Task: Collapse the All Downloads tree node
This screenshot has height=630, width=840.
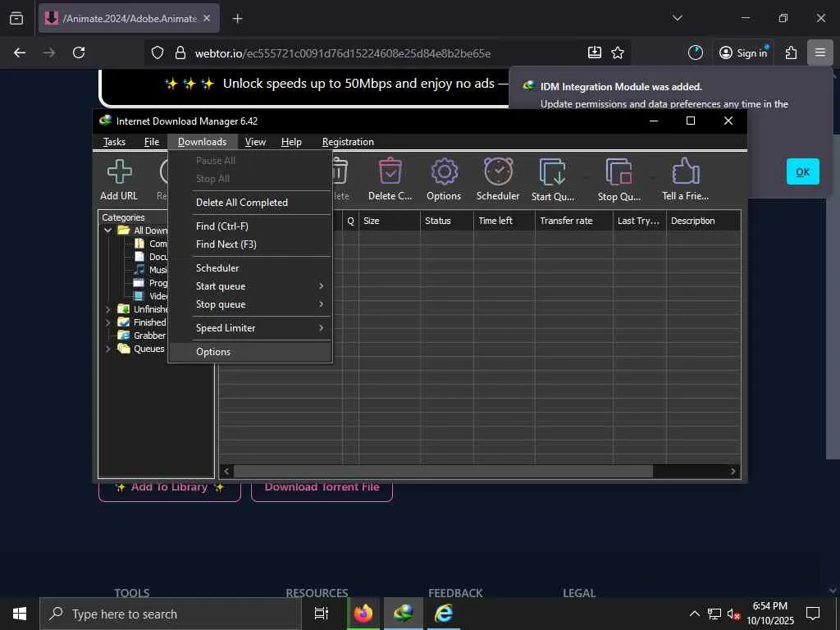Action: pyautogui.click(x=107, y=231)
